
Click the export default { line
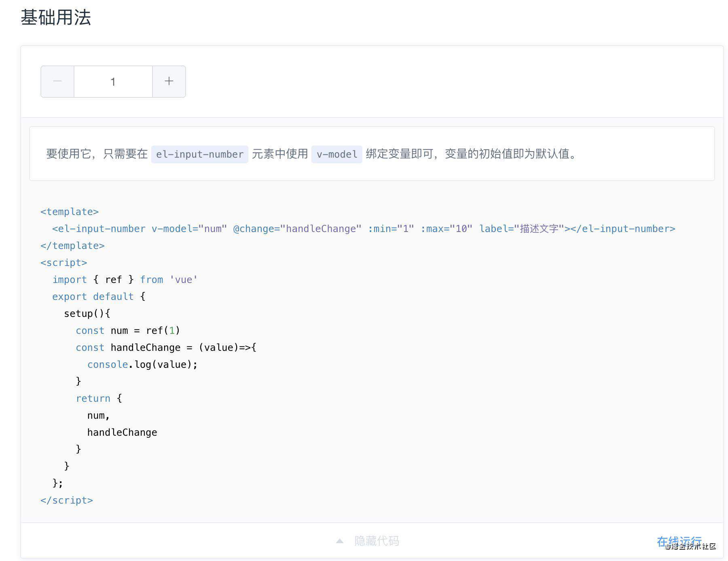pos(99,297)
